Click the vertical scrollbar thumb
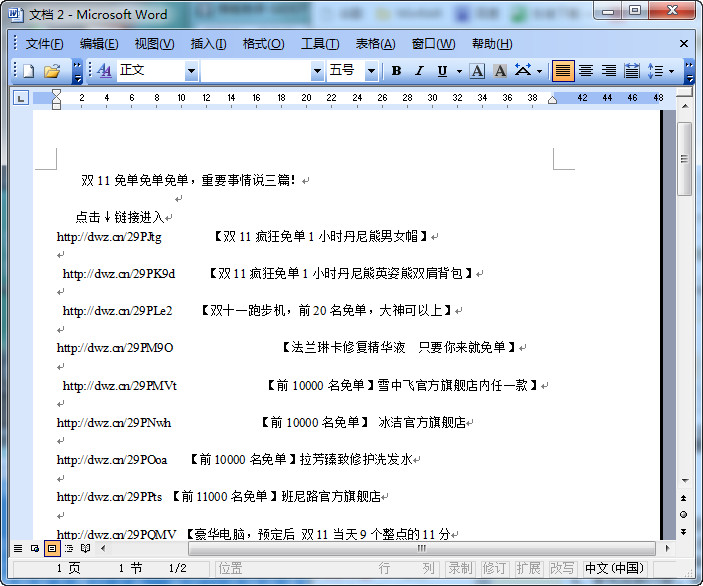This screenshot has height=586, width=703. pos(684,159)
